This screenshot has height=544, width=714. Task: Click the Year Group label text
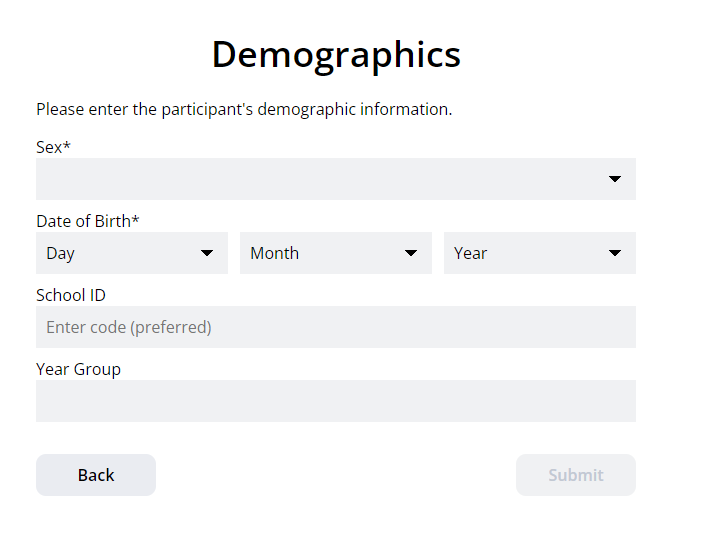(78, 369)
